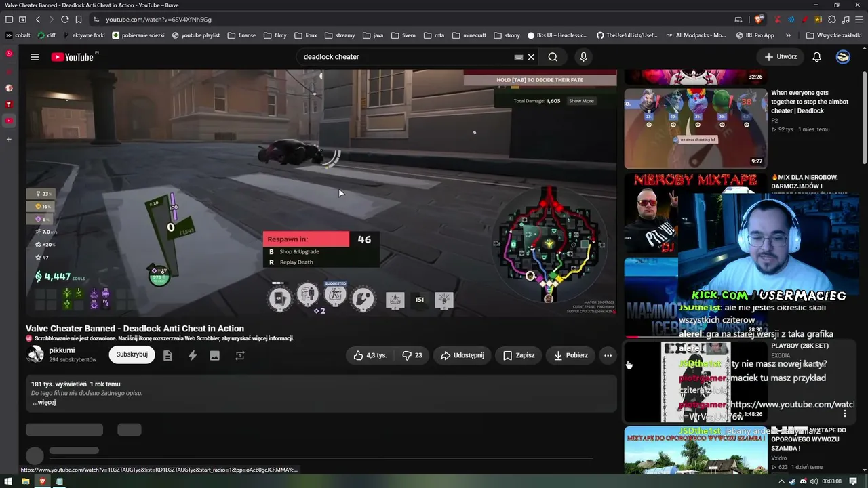The width and height of the screenshot is (868, 488).
Task: Toggle the loop icon beside Subskrybuj
Action: click(x=239, y=355)
